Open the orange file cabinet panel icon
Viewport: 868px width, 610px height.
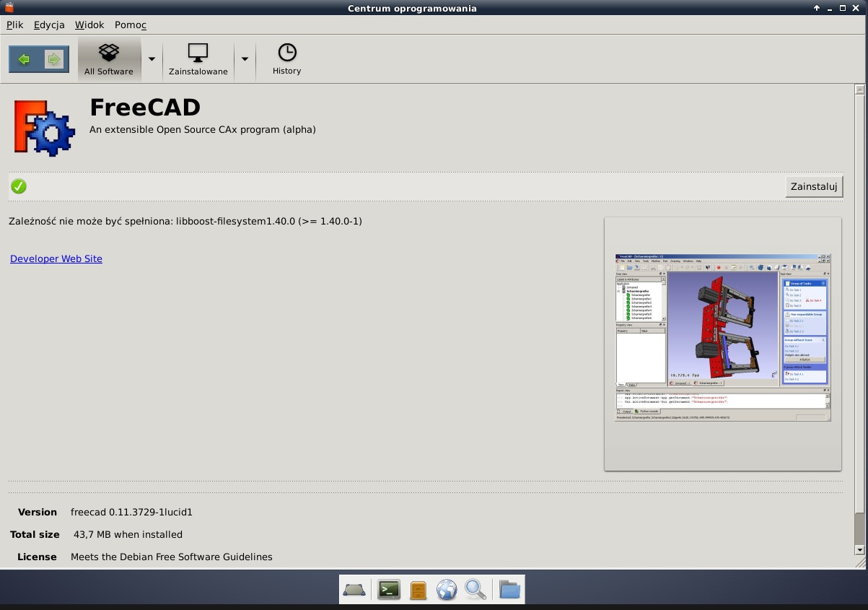click(x=418, y=590)
